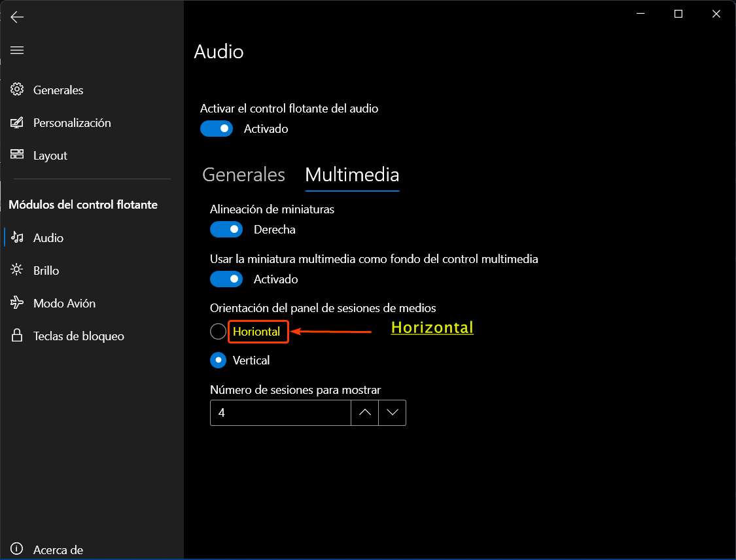Screen dimensions: 736x560
Task: Open the hamburger navigation menu
Action: 17,50
